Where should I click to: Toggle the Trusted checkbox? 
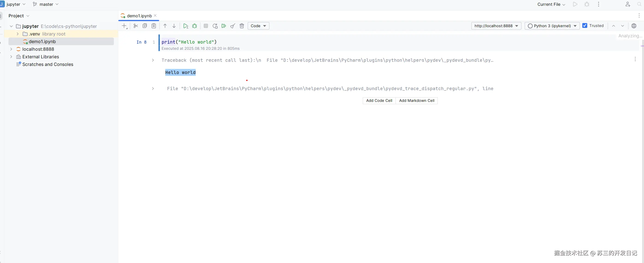coord(585,26)
